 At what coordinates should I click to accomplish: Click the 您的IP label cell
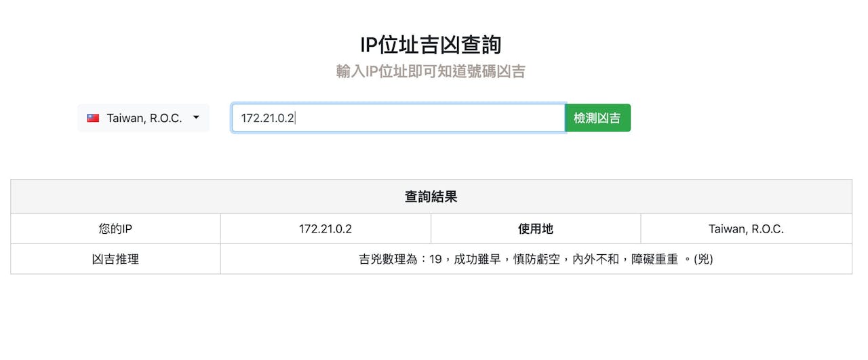click(115, 229)
